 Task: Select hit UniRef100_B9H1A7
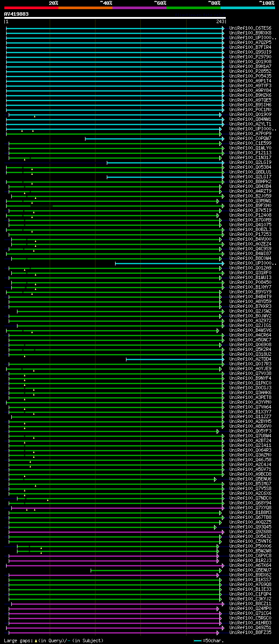[250, 66]
